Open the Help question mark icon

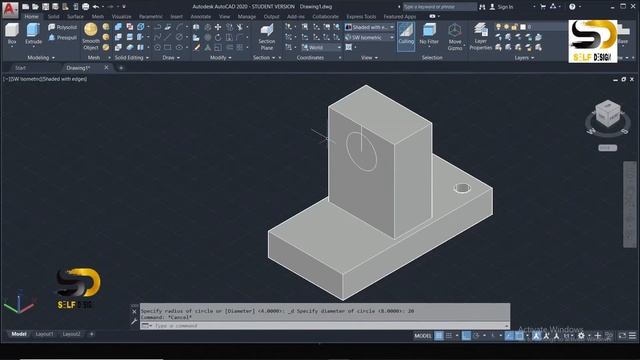(x=572, y=7)
